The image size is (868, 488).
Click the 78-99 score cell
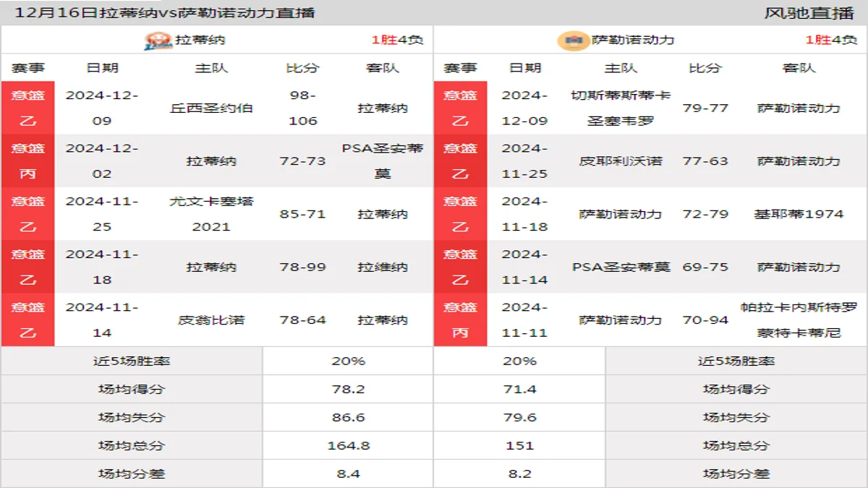pos(303,267)
